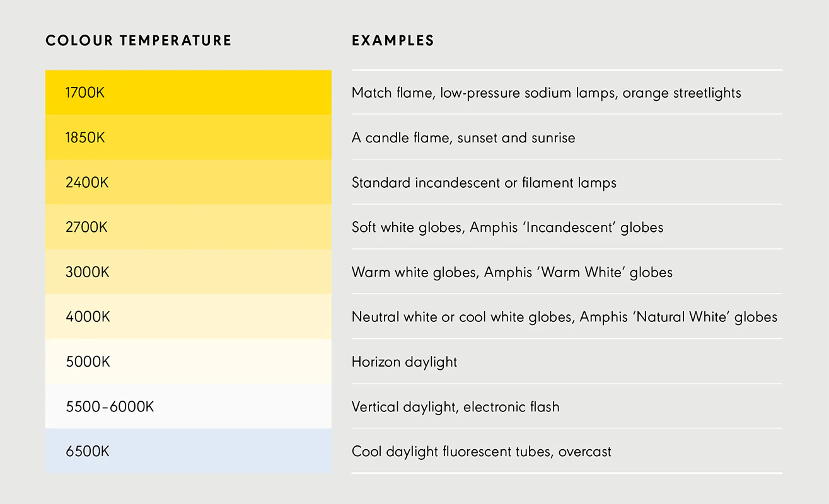The height and width of the screenshot is (504, 829).
Task: Click the 2400K colour band
Action: [x=188, y=182]
